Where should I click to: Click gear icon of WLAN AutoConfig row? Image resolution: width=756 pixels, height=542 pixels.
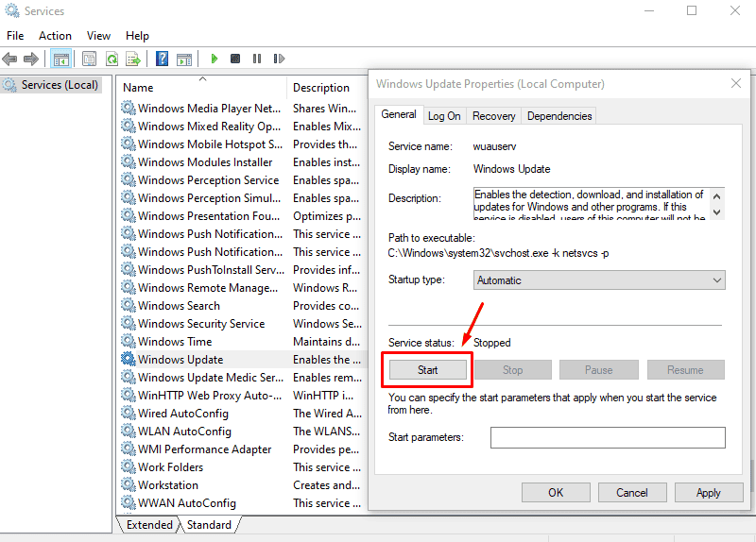point(129,431)
